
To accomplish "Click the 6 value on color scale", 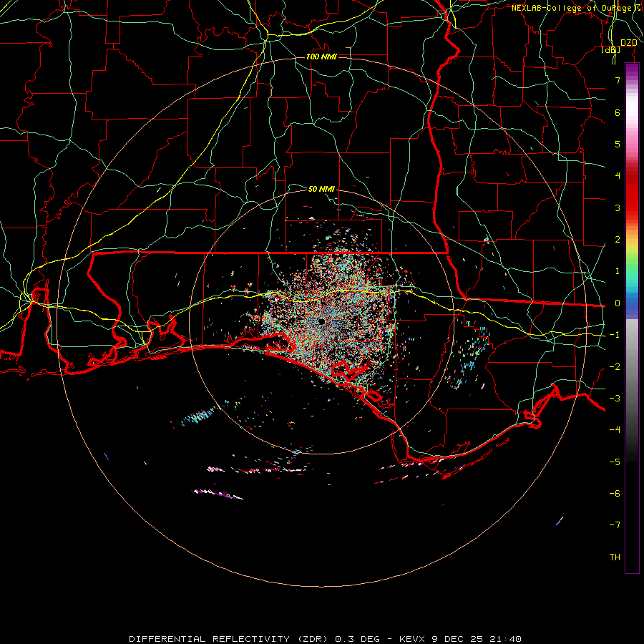I will coord(618,112).
